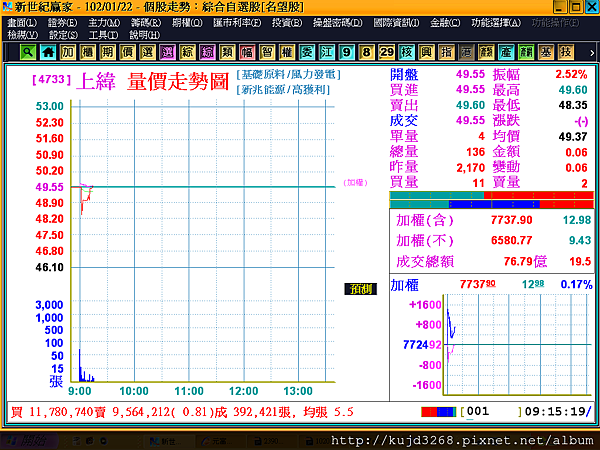Image resolution: width=600 pixels, height=450 pixels.
Task: Open the 畫面(L) menu
Action: coord(22,23)
